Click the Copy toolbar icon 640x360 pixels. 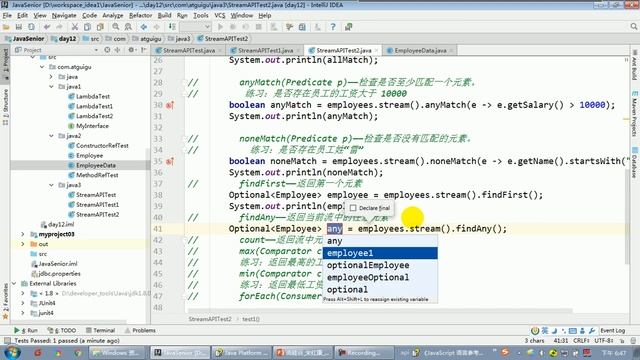click(87, 27)
